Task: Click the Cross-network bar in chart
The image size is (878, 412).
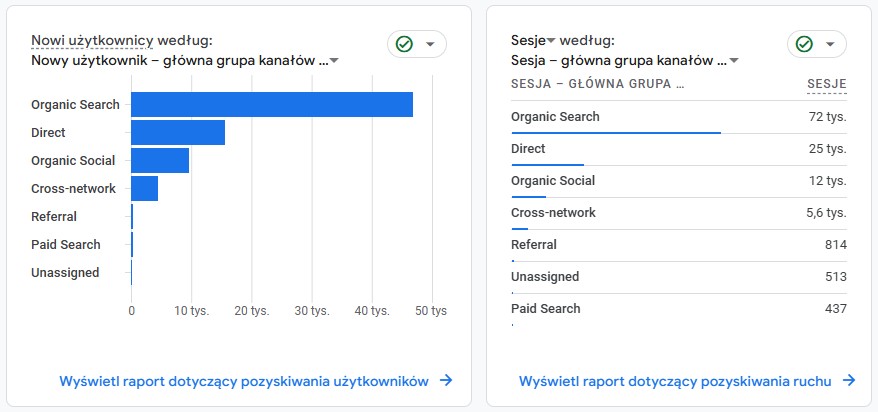Action: click(144, 188)
